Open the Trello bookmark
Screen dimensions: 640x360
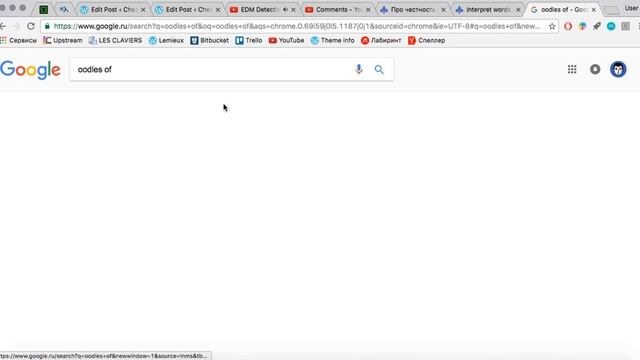pyautogui.click(x=249, y=40)
